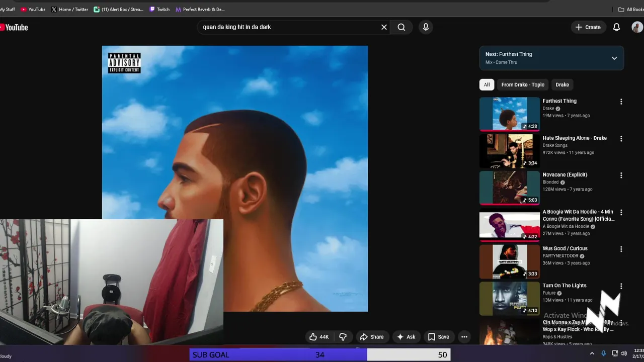Open the volume speaker tray icon
Screen dimensions: 644x362
tap(624, 353)
